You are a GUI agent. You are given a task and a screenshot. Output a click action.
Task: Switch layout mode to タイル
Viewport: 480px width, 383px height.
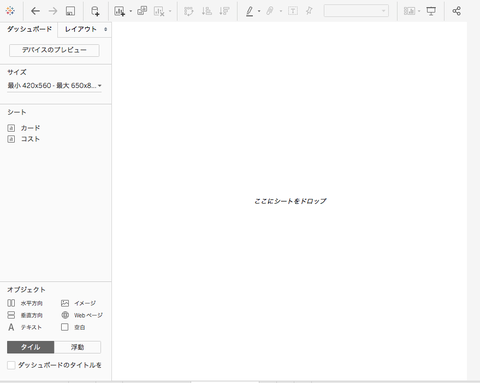pos(30,347)
